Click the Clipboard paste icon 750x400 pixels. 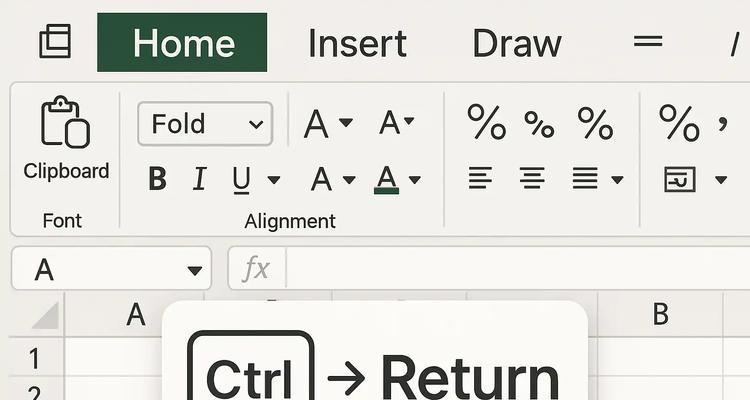[66, 122]
